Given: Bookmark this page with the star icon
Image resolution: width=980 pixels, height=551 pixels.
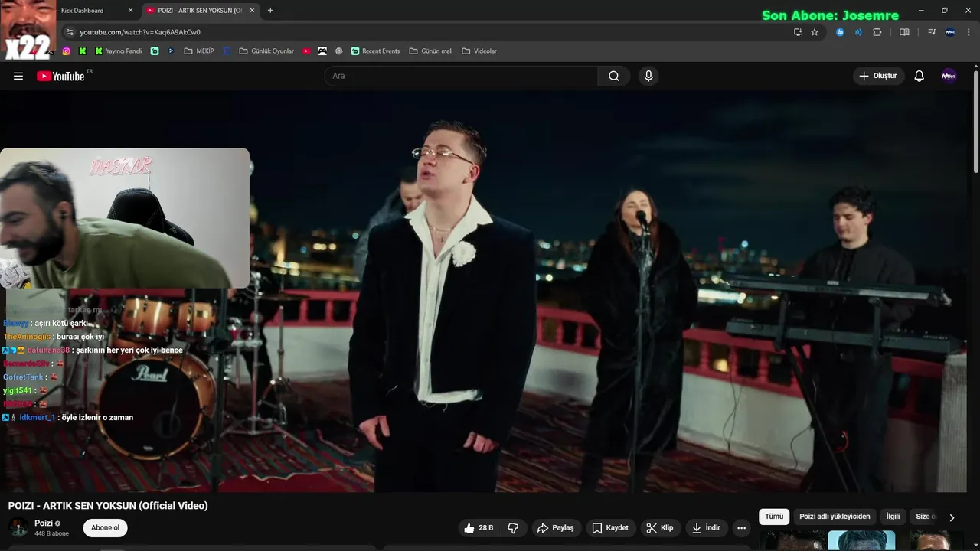Looking at the screenshot, I should (815, 32).
